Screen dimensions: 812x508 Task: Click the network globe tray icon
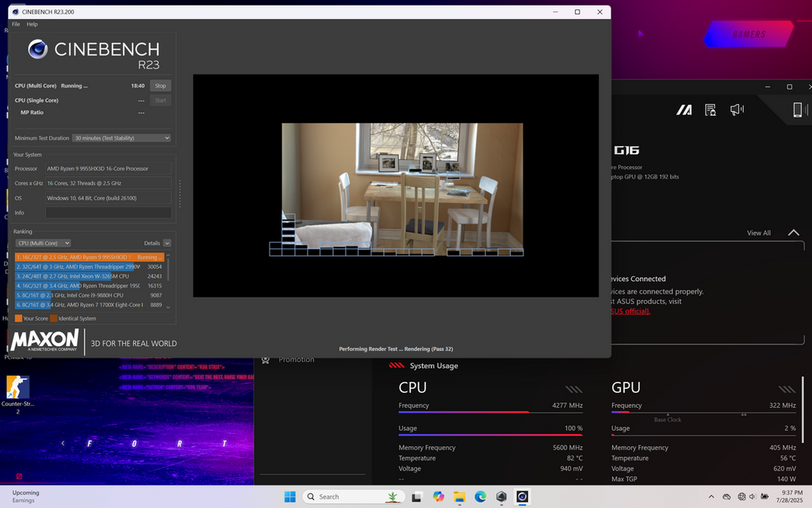[x=741, y=497]
